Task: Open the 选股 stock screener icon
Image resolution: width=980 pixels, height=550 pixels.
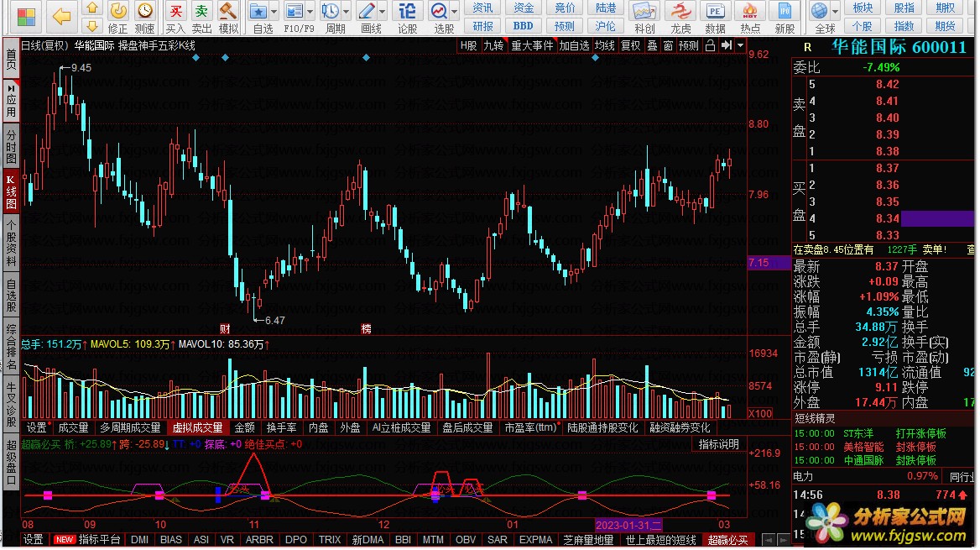Action: [x=439, y=11]
